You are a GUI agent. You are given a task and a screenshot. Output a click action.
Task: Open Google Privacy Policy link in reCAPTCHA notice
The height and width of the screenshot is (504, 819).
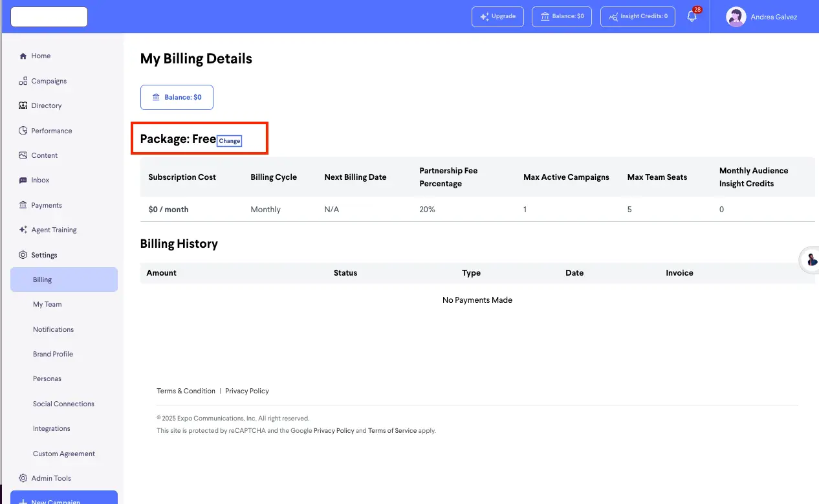[x=334, y=431]
